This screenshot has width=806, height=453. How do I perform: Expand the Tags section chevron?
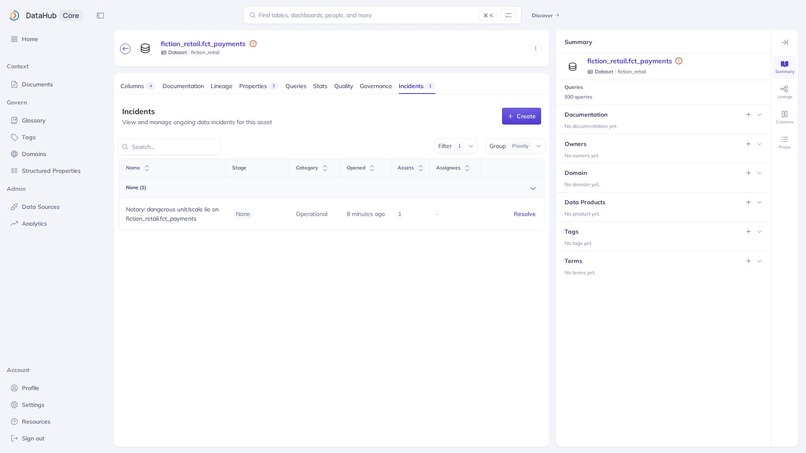(x=759, y=231)
